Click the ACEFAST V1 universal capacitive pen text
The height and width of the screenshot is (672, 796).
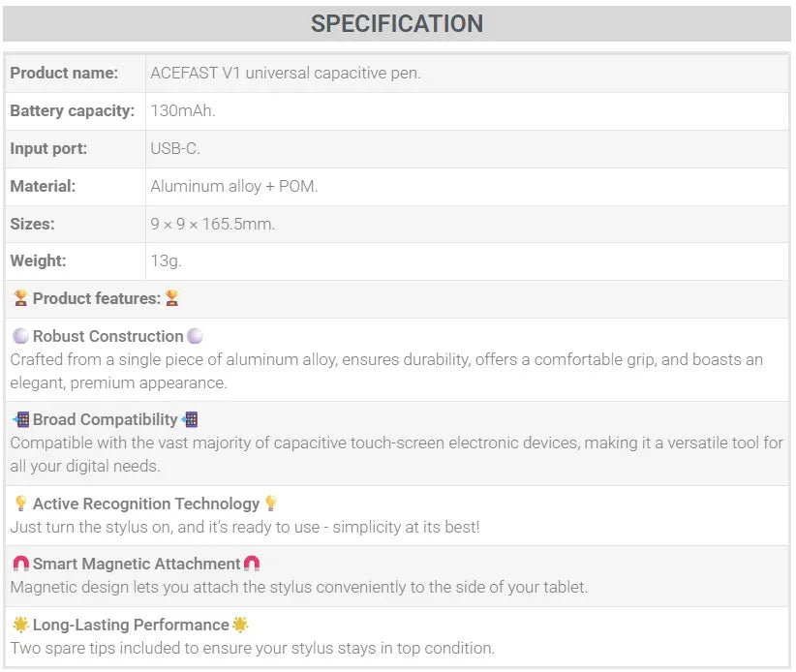[x=286, y=73]
